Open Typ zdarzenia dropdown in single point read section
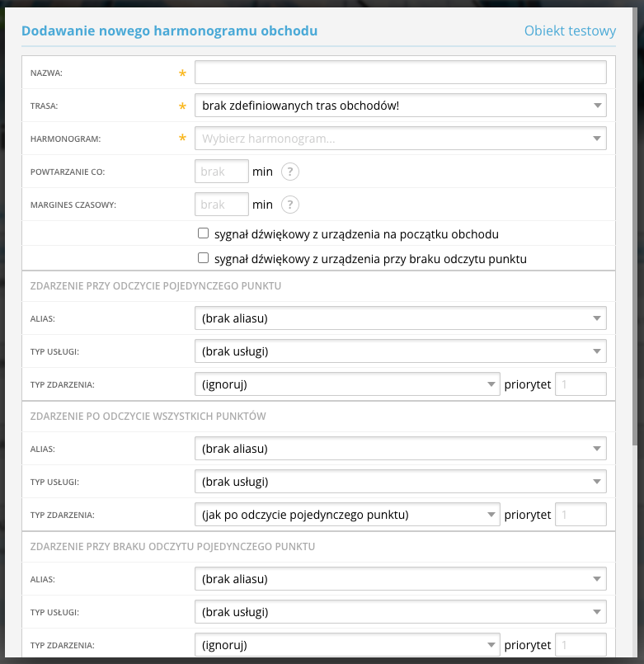The width and height of the screenshot is (644, 664). click(347, 384)
